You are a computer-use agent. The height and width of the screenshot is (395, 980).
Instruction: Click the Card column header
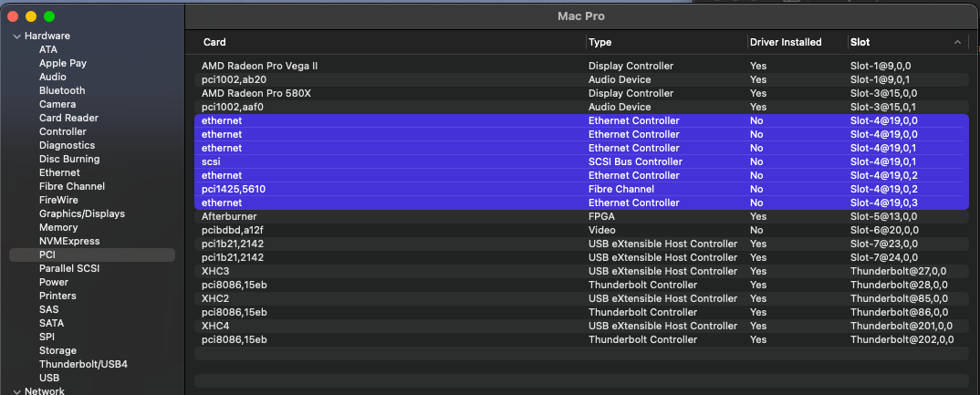pos(214,42)
